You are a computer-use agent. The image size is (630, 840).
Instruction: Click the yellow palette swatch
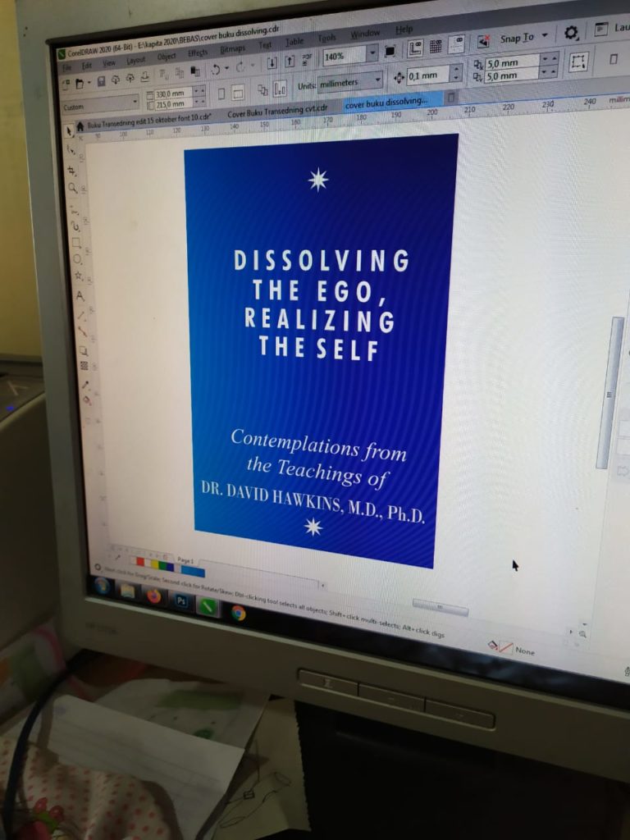pos(155,564)
